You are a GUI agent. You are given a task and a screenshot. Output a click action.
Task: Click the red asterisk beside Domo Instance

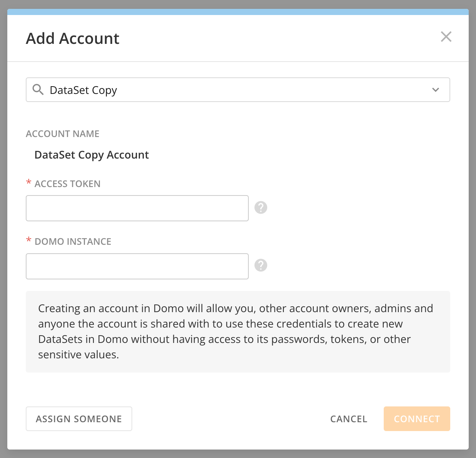coord(28,240)
